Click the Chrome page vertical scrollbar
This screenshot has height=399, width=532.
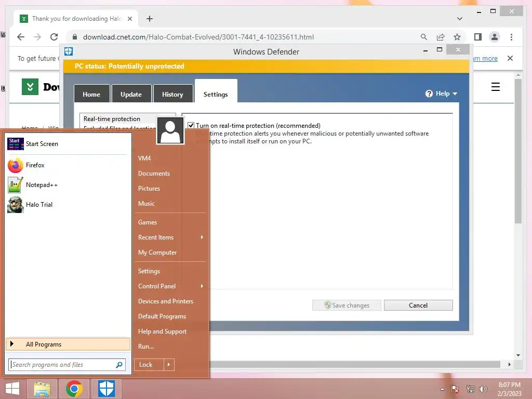[518, 151]
